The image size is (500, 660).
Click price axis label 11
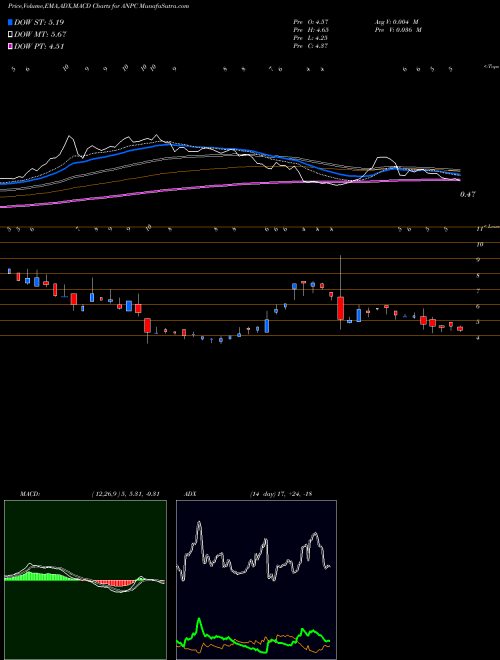(x=479, y=229)
